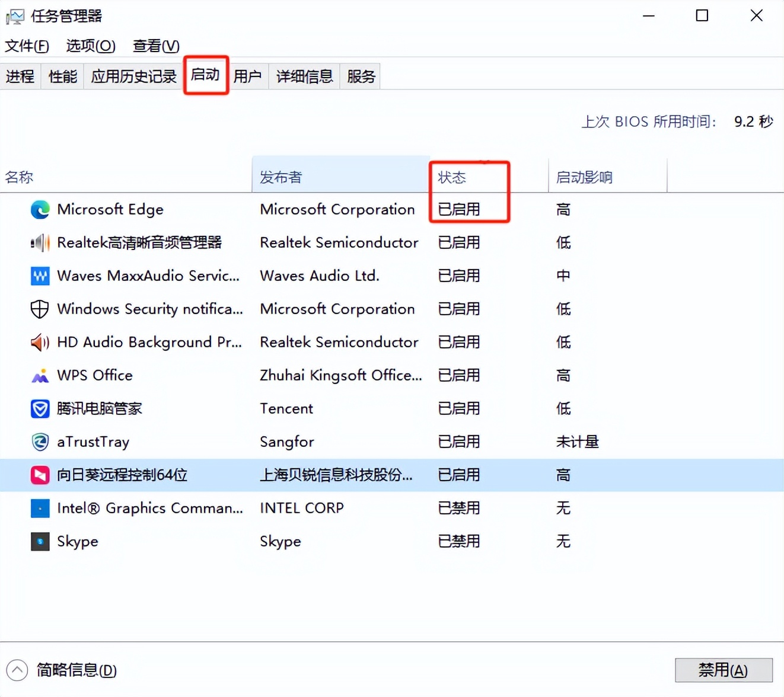Collapse to 简略信息 using the arrow icon
The image size is (784, 697).
click(x=17, y=670)
